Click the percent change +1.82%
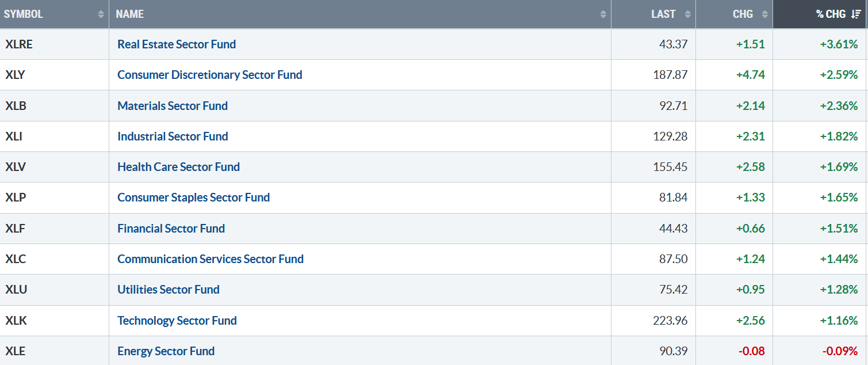868x365 pixels. click(x=839, y=136)
